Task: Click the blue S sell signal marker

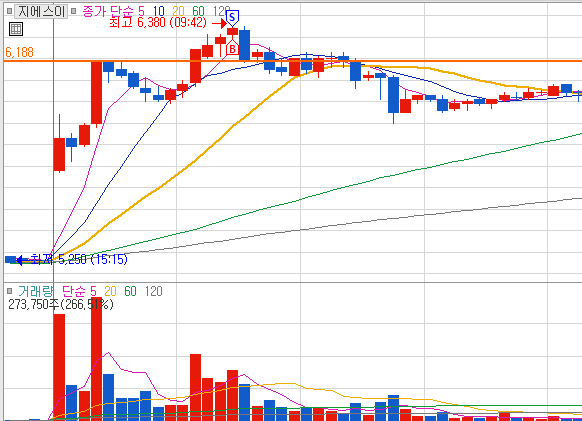Action: (232, 17)
